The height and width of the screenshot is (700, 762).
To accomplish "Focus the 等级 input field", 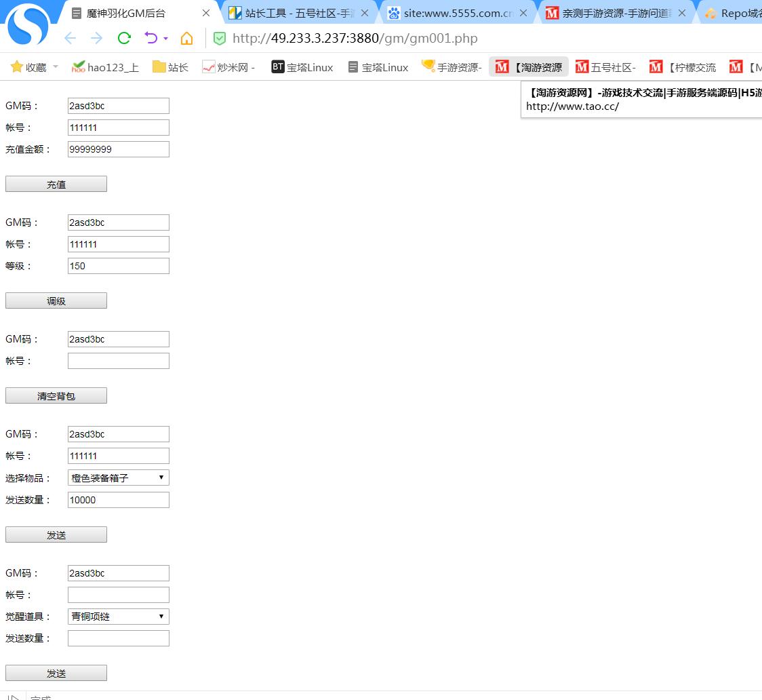I will (x=118, y=266).
